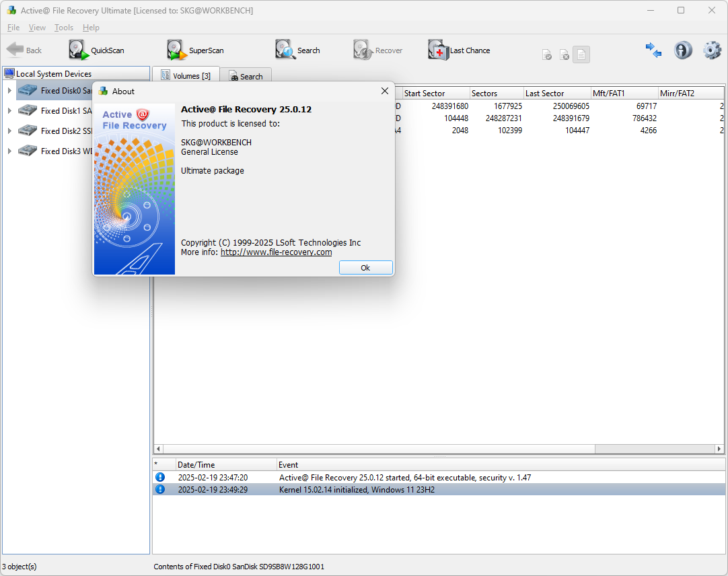Click the Mirr/FAT2 column header
This screenshot has height=576, width=728.
691,94
